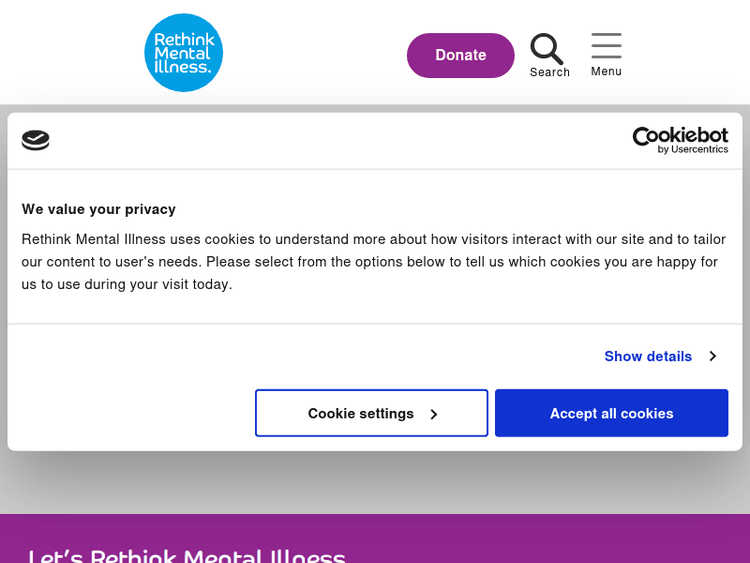Expand the Show details link
The image size is (750, 563).
pyautogui.click(x=648, y=356)
